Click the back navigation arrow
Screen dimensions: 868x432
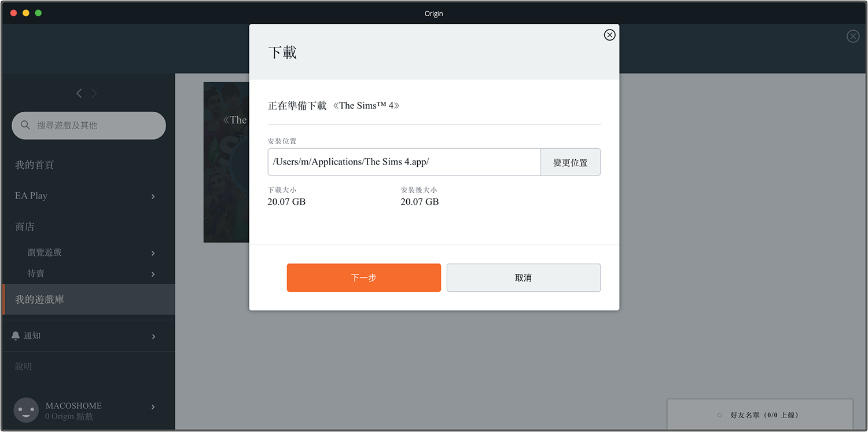79,93
